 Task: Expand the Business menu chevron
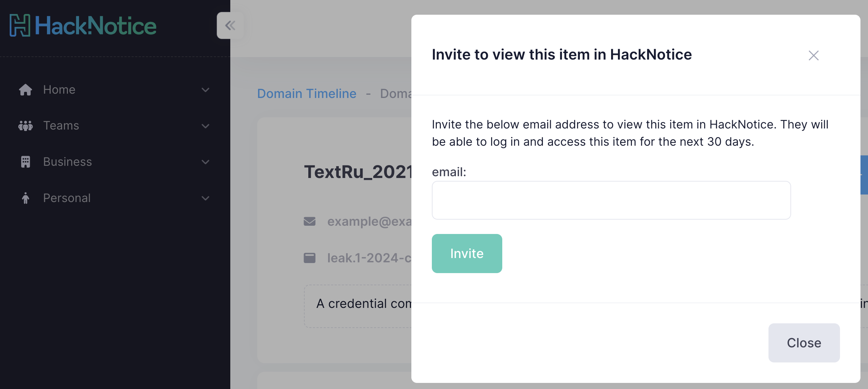[206, 162]
